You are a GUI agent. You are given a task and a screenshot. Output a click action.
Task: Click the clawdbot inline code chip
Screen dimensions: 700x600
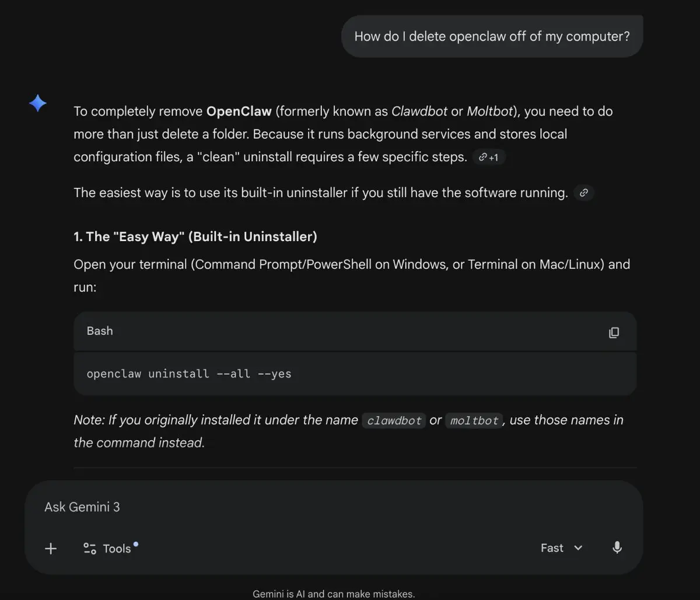coord(394,421)
